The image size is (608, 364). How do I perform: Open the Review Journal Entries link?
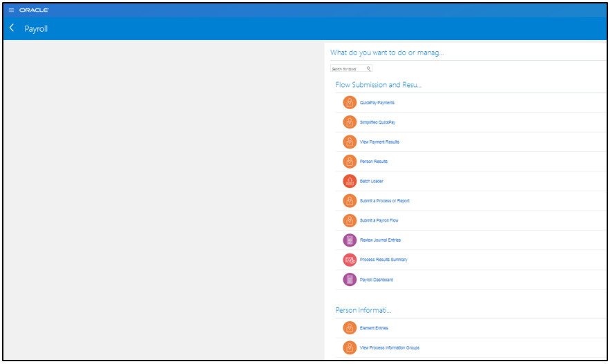[x=380, y=240]
